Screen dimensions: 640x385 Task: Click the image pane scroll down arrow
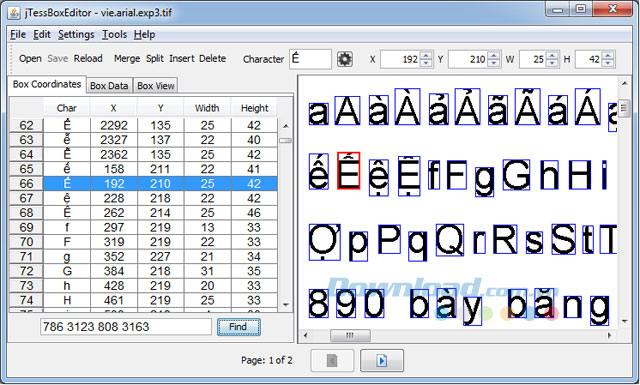[624, 321]
